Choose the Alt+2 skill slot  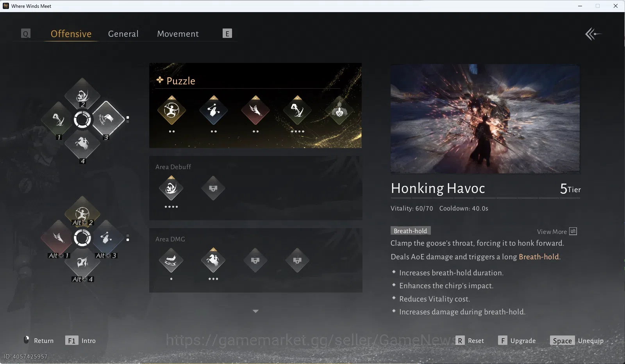coord(82,213)
